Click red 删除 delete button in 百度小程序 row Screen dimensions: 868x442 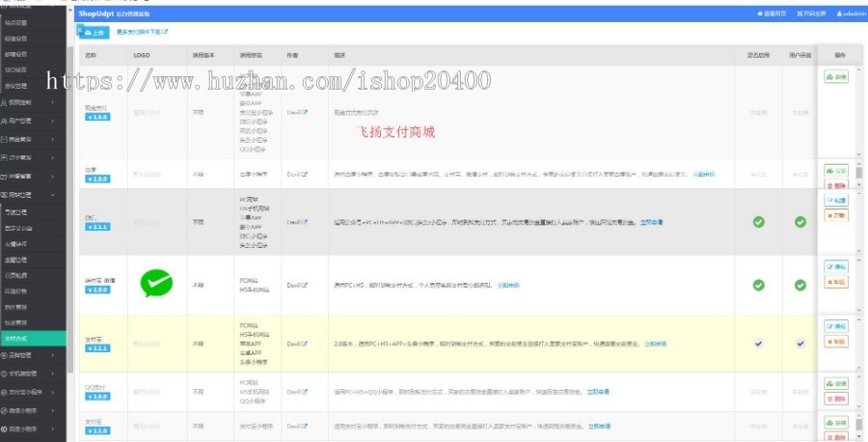pos(836,185)
